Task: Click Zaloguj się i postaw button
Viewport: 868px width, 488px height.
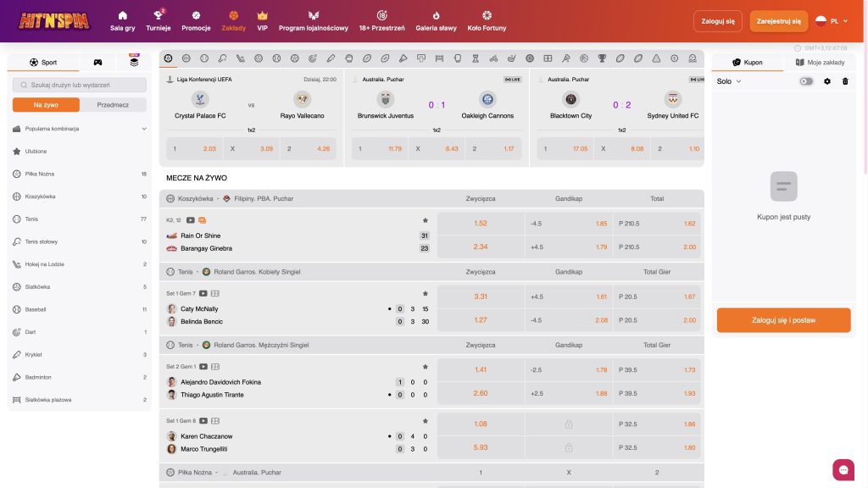Action: (783, 320)
